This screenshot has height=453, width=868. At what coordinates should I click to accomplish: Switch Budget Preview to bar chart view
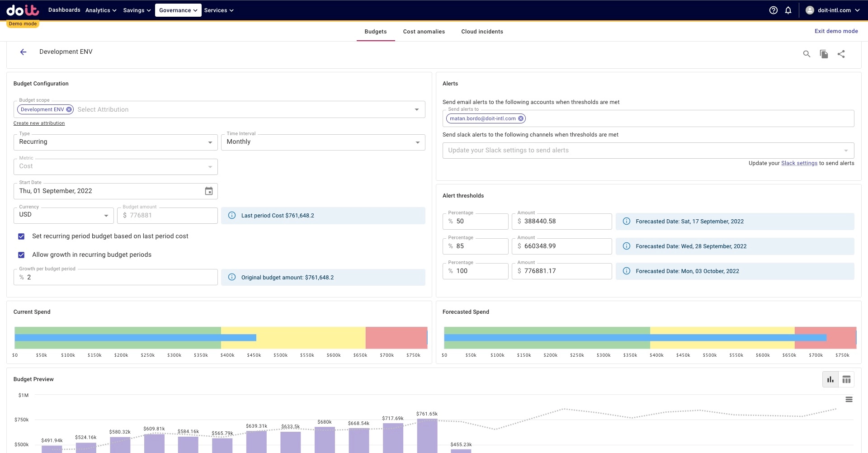830,379
